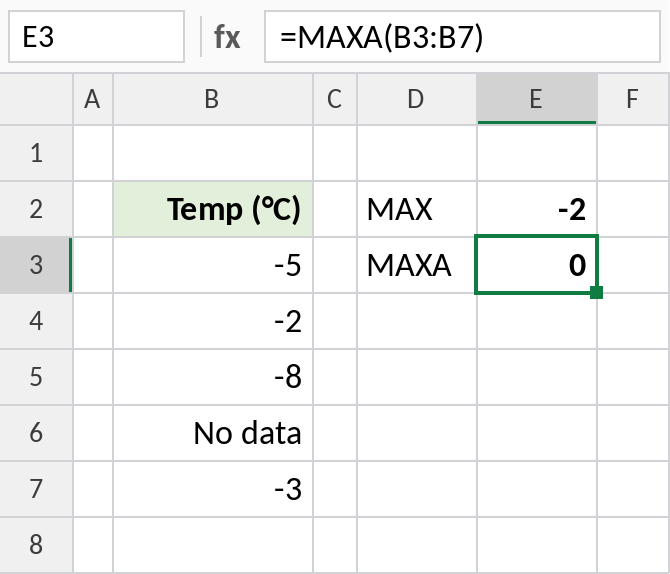Image resolution: width=670 pixels, height=574 pixels.
Task: Click the fx insert function icon
Action: pyautogui.click(x=227, y=37)
